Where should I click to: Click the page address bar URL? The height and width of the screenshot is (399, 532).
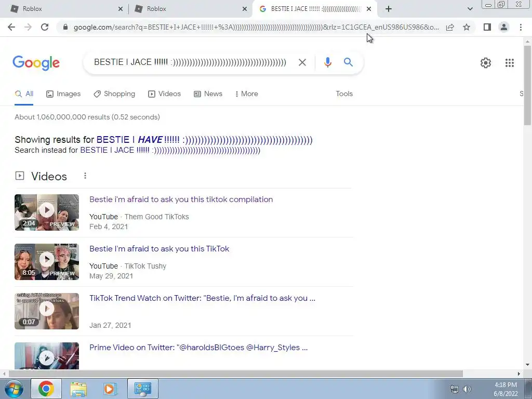[x=256, y=27]
